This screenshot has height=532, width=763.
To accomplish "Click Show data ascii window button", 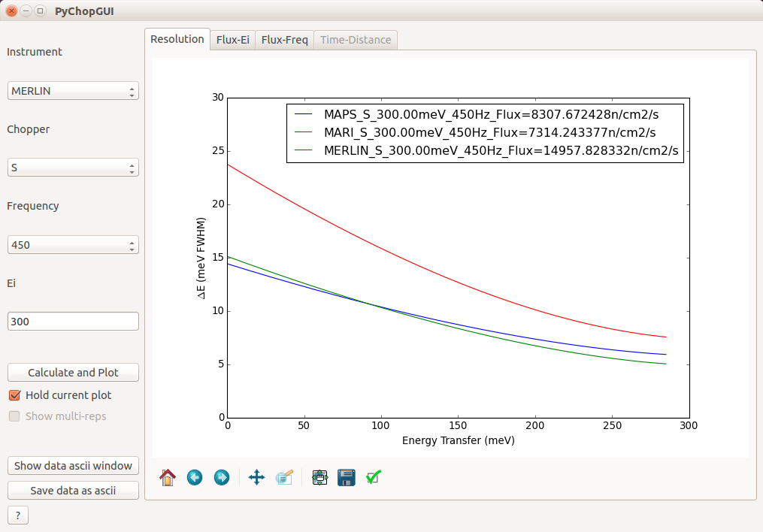I will pos(73,466).
